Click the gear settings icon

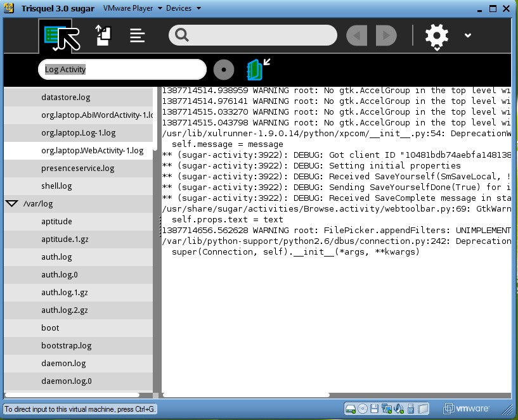pos(436,35)
